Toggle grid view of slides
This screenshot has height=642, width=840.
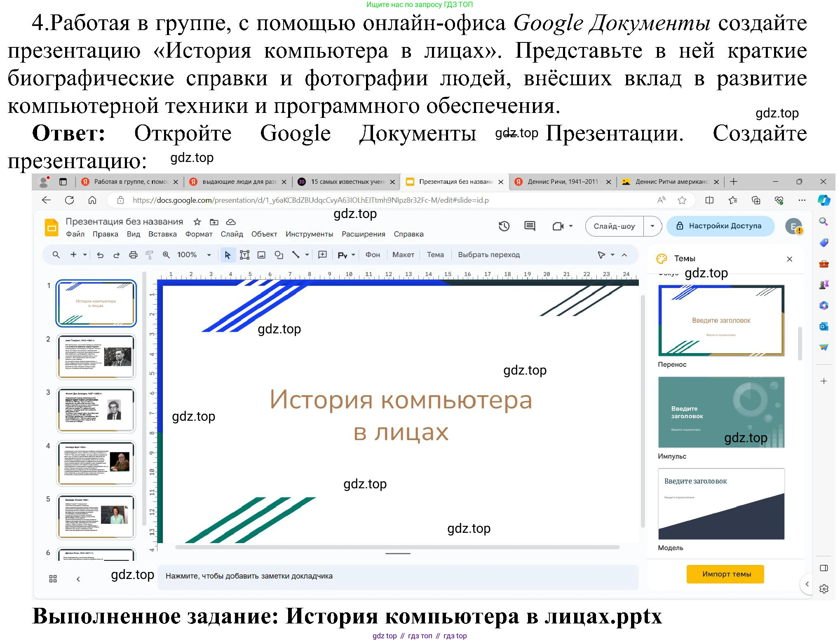[x=53, y=579]
